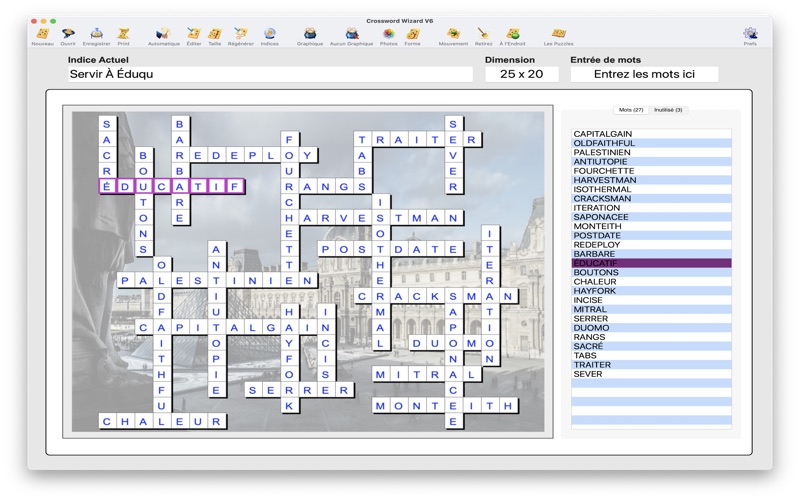Select REDEPLOY in the word list
Image resolution: width=800 pixels, height=500 pixels.
652,244
